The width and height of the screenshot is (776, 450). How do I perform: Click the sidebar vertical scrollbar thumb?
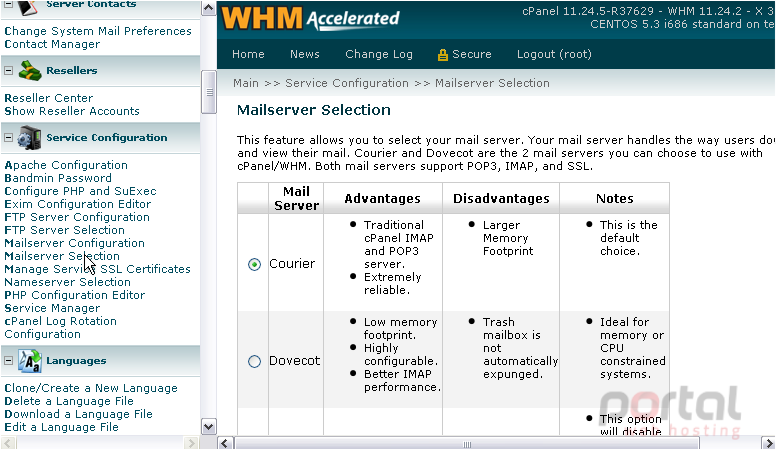(208, 92)
